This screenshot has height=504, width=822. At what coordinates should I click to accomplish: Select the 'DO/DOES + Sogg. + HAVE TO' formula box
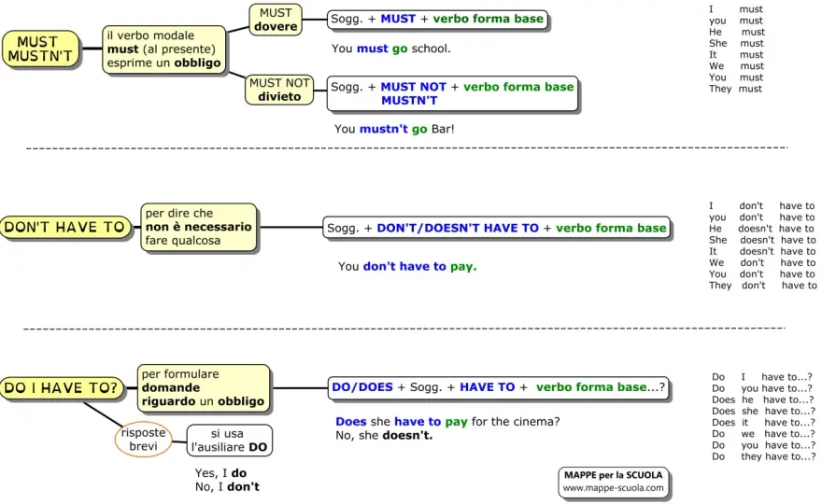pyautogui.click(x=498, y=387)
